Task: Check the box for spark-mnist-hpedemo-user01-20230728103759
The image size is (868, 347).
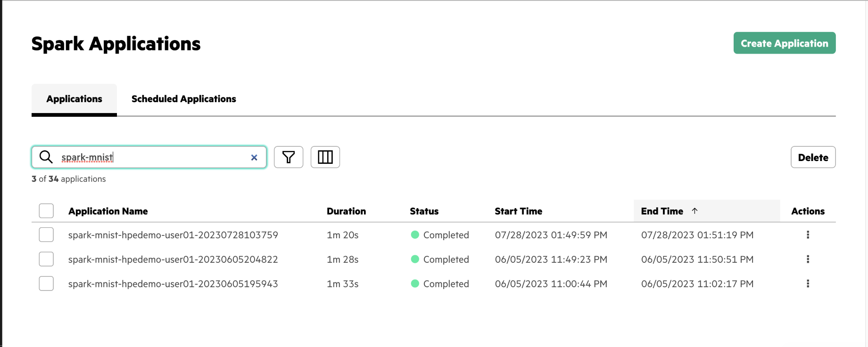Action: (46, 234)
